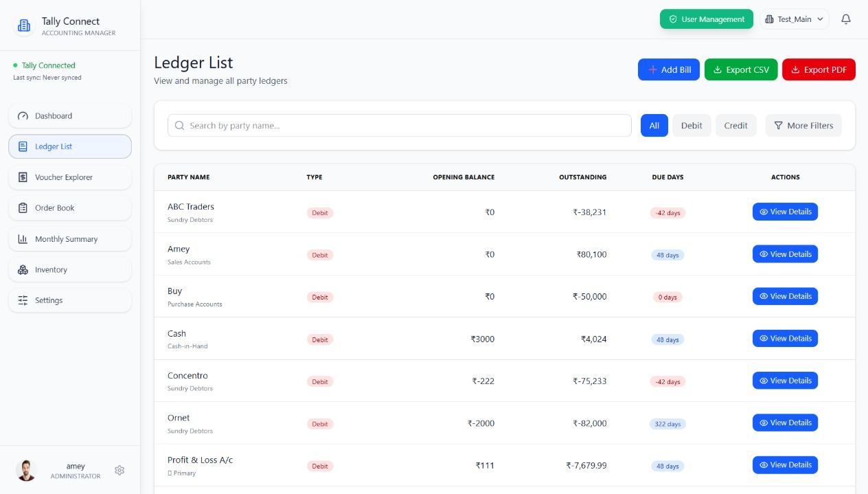Viewport: 868px width, 494px height.
Task: Click the ₹-7,679.99 outstanding value
Action: coord(586,465)
